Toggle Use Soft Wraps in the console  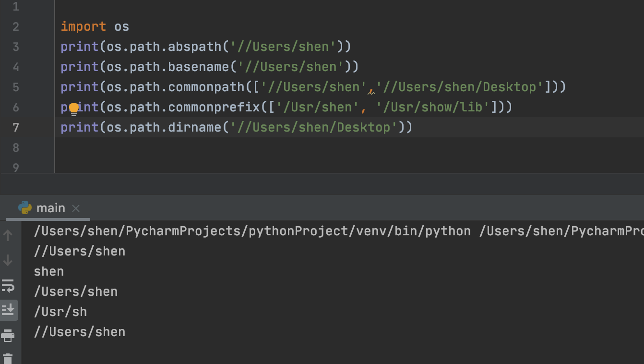(x=8, y=285)
